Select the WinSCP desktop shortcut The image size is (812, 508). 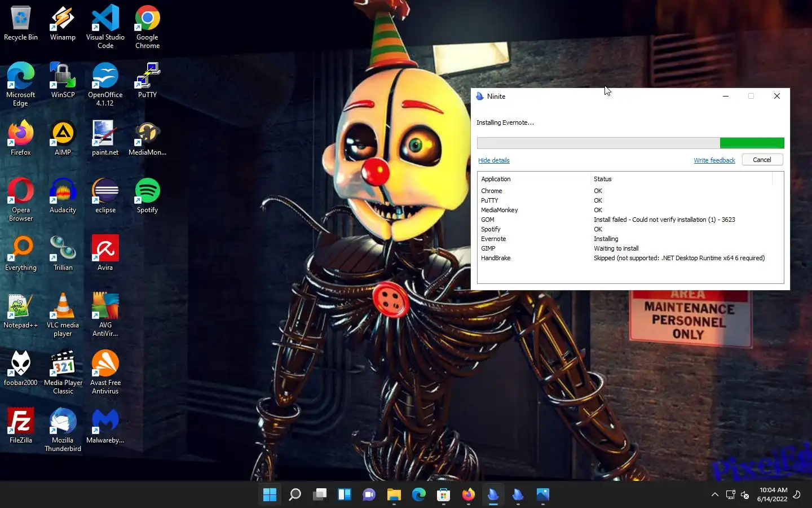pos(63,81)
